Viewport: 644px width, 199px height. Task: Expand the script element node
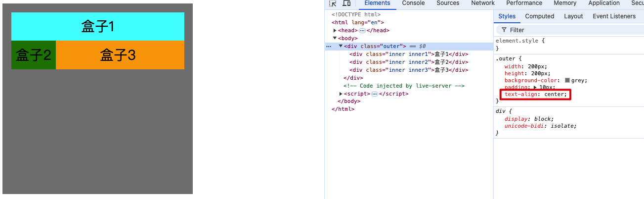341,94
